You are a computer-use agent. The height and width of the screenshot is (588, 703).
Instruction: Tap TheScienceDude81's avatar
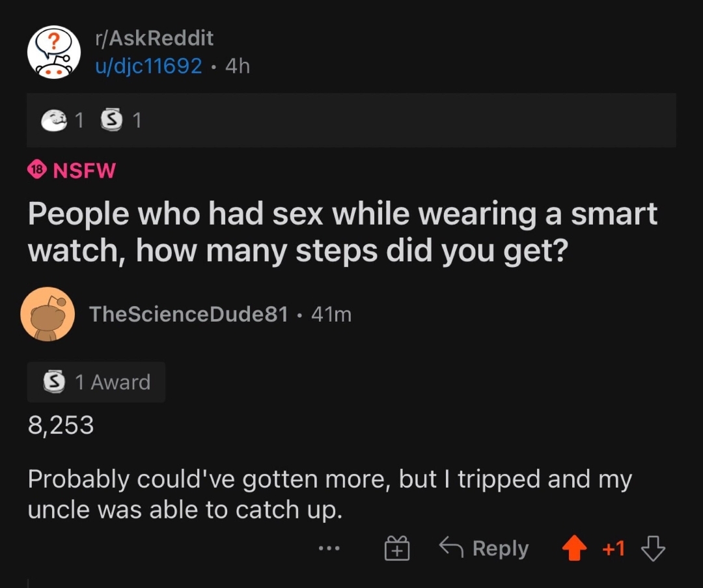click(x=47, y=315)
